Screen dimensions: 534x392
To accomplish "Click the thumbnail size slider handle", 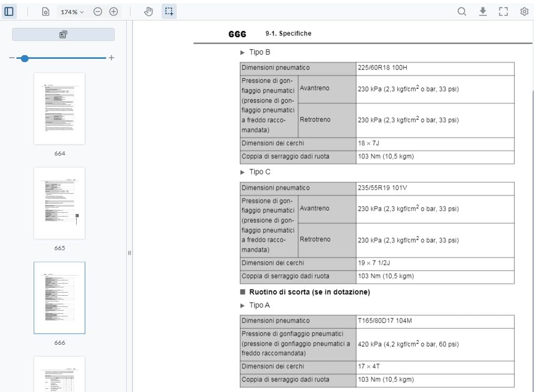I will [x=25, y=58].
